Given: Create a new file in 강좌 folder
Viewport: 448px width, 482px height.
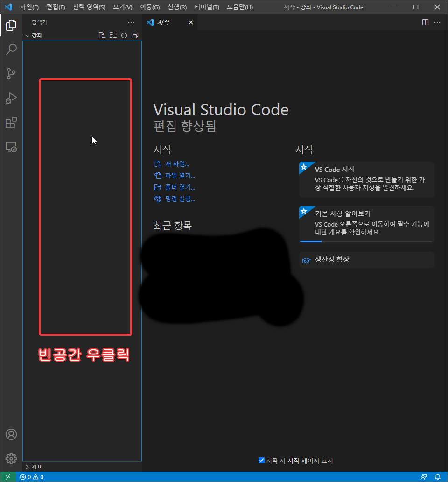Looking at the screenshot, I should [102, 35].
